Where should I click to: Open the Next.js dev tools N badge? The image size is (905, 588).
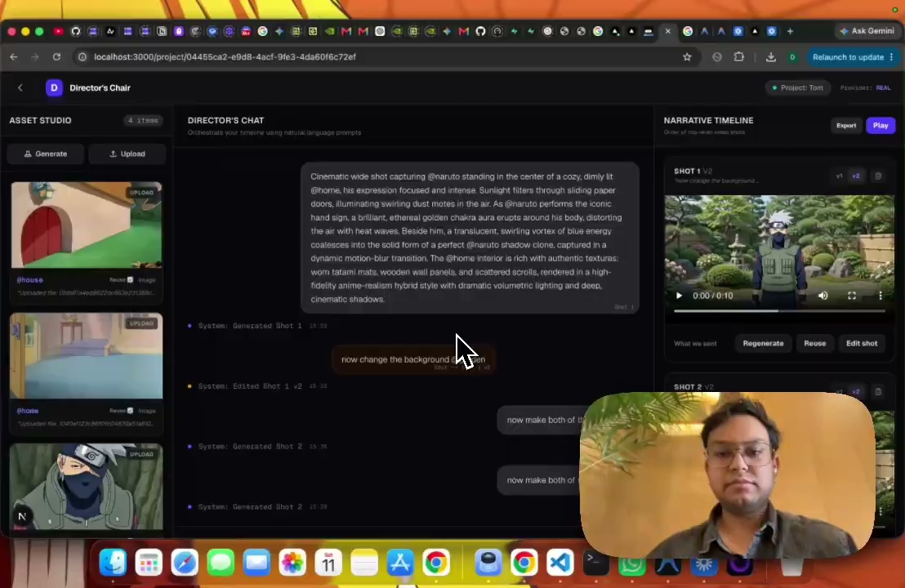coord(22,516)
